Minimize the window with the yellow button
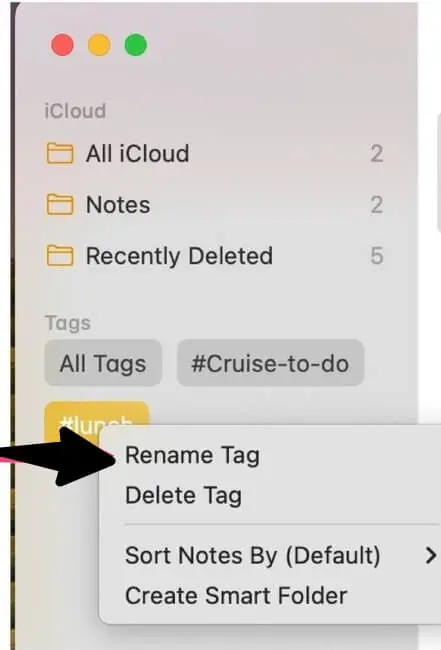441x650 pixels. [99, 45]
